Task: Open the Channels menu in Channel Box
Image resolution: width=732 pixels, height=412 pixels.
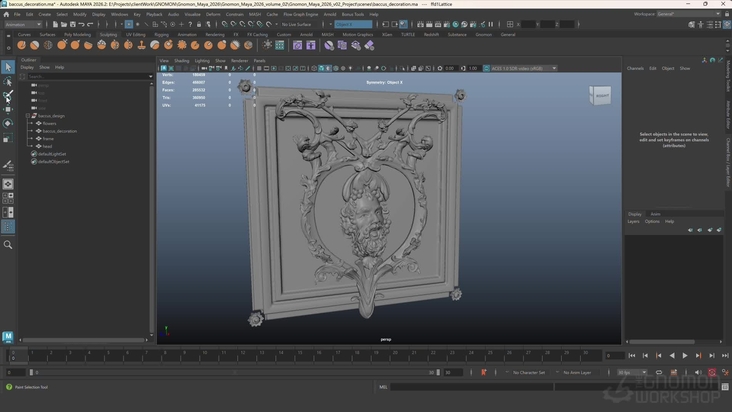Action: pos(635,68)
